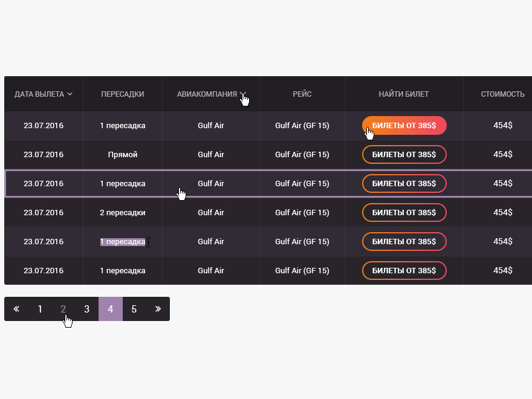Click filled orange 'Билеты от 385$' button
The width and height of the screenshot is (532, 399).
pyautogui.click(x=404, y=126)
